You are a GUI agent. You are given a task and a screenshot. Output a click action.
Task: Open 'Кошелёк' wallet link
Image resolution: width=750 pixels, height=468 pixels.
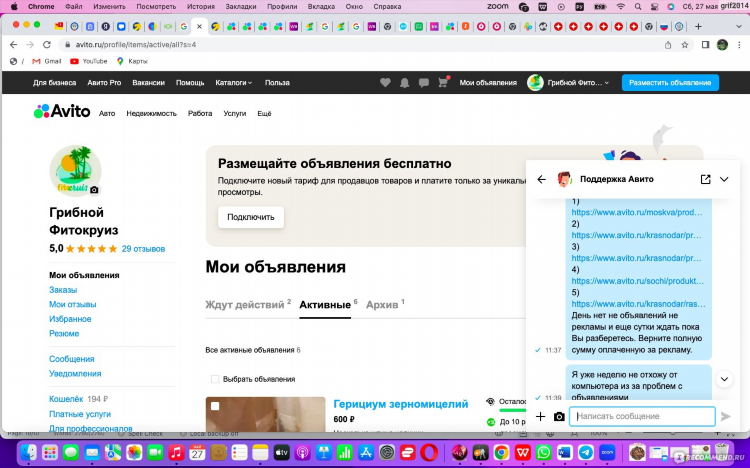66,399
